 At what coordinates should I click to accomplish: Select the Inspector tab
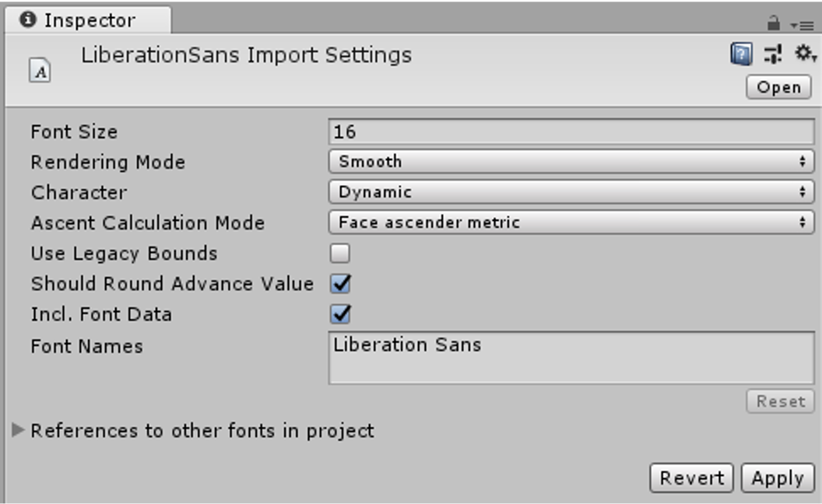[89, 20]
